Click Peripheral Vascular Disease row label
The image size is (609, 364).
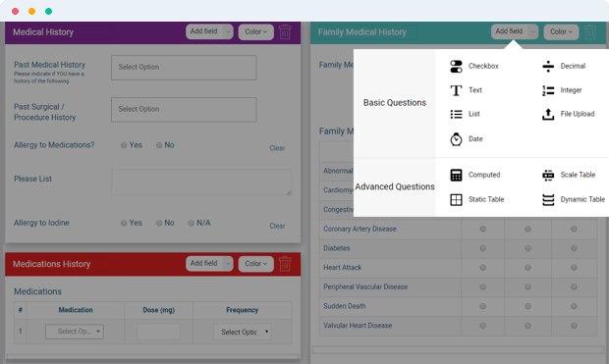pos(365,287)
